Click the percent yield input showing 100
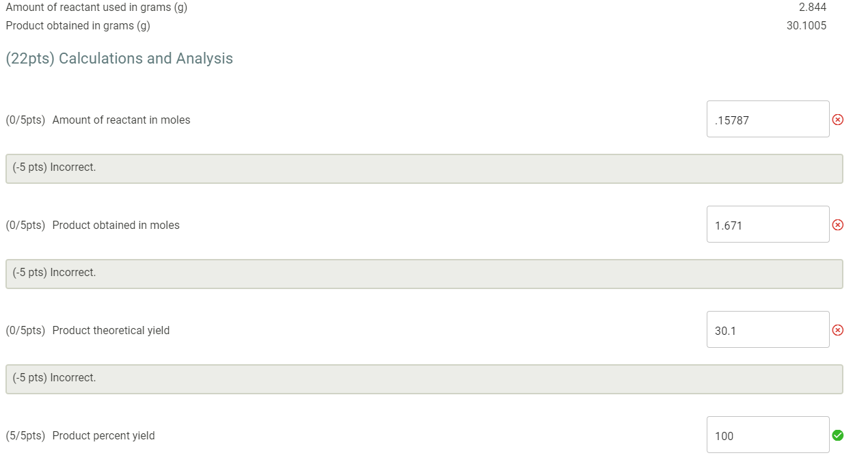Screen dimensions: 868x464 tap(768, 435)
